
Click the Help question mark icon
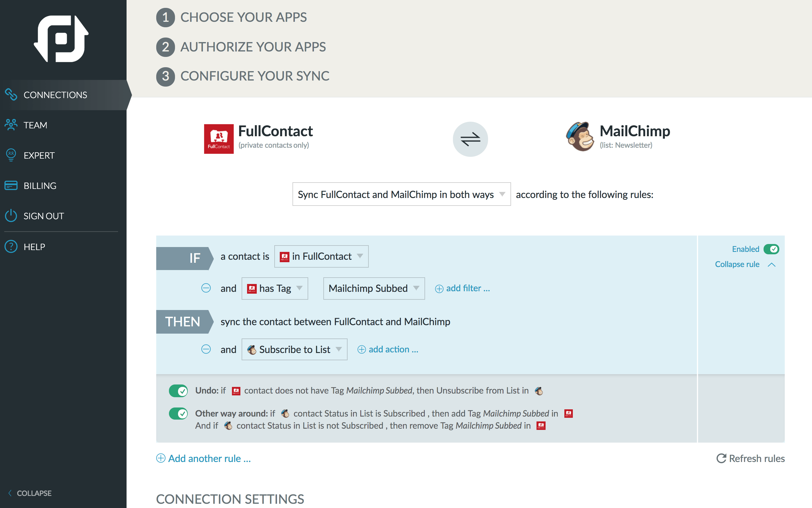point(11,247)
